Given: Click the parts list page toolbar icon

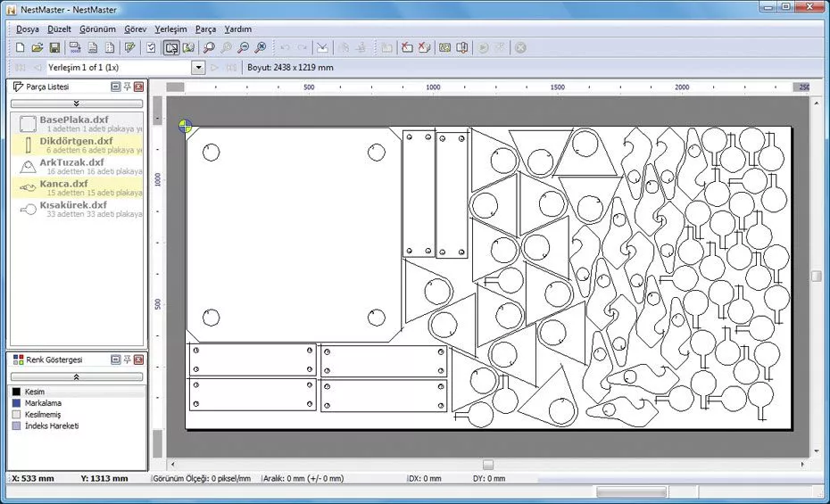Looking at the screenshot, I should pos(110,47).
